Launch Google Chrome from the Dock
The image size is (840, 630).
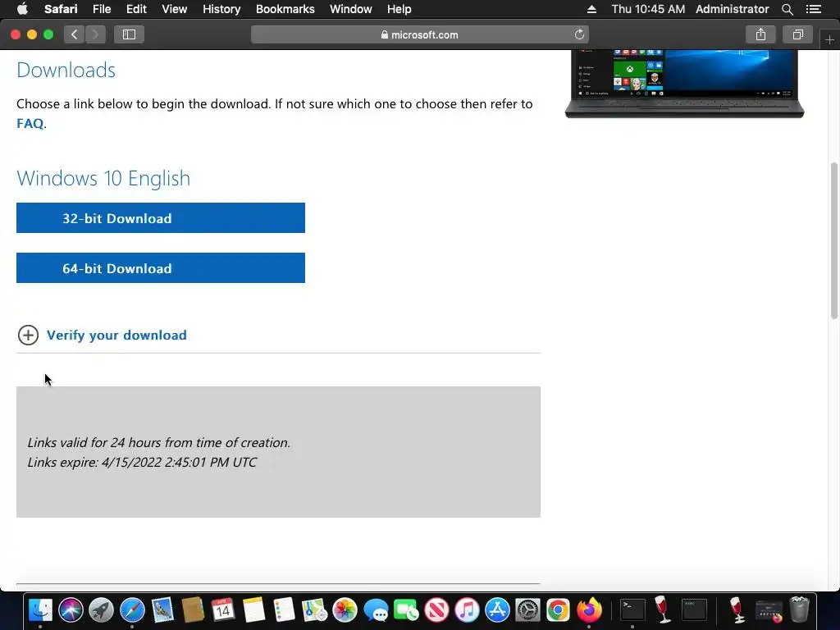(x=558, y=609)
